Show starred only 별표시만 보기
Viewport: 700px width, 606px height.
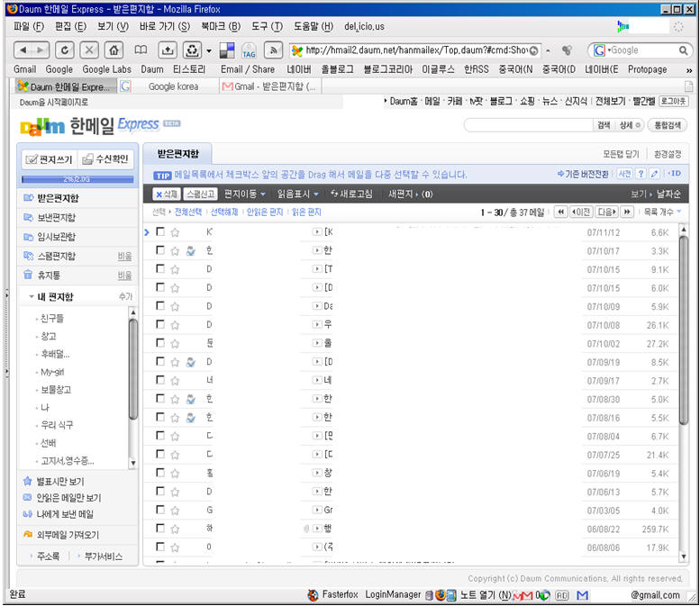coord(59,482)
